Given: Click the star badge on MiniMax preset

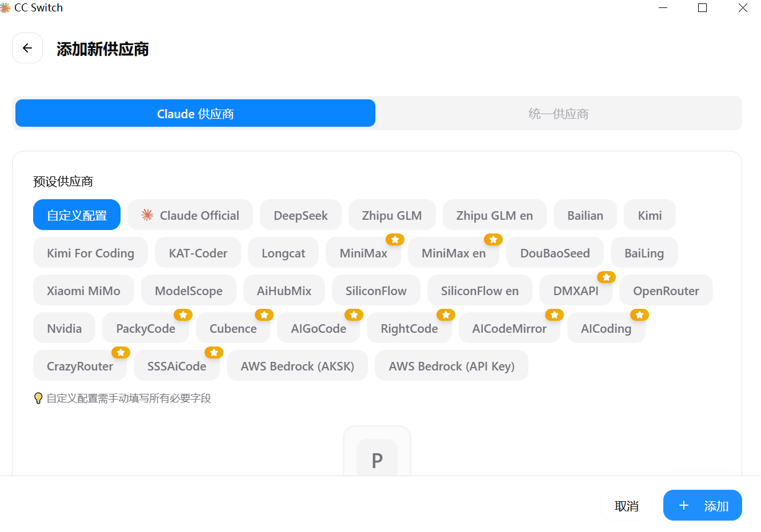Looking at the screenshot, I should point(395,239).
